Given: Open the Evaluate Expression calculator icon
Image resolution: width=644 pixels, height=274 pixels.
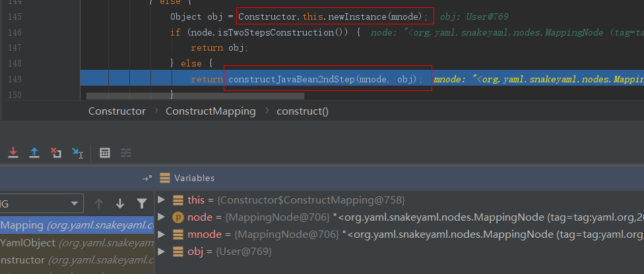Looking at the screenshot, I should [x=104, y=153].
